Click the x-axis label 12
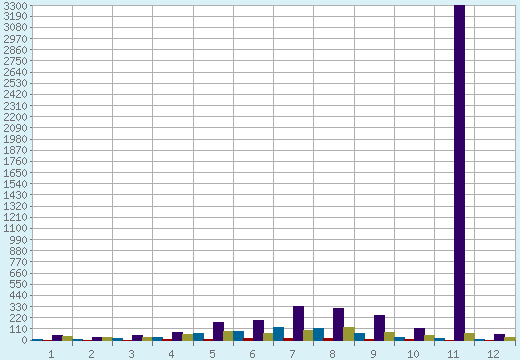Viewport: 520px width, 360px height. (x=493, y=354)
